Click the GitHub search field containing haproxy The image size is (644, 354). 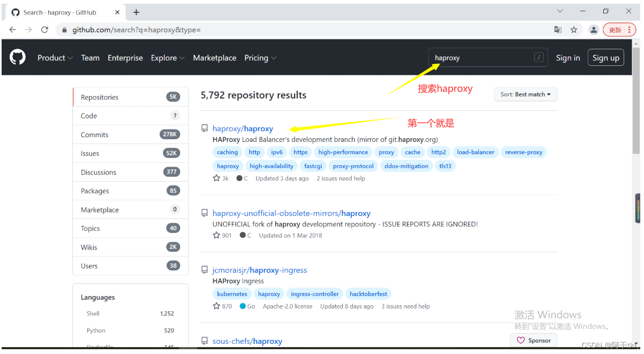[x=488, y=58]
